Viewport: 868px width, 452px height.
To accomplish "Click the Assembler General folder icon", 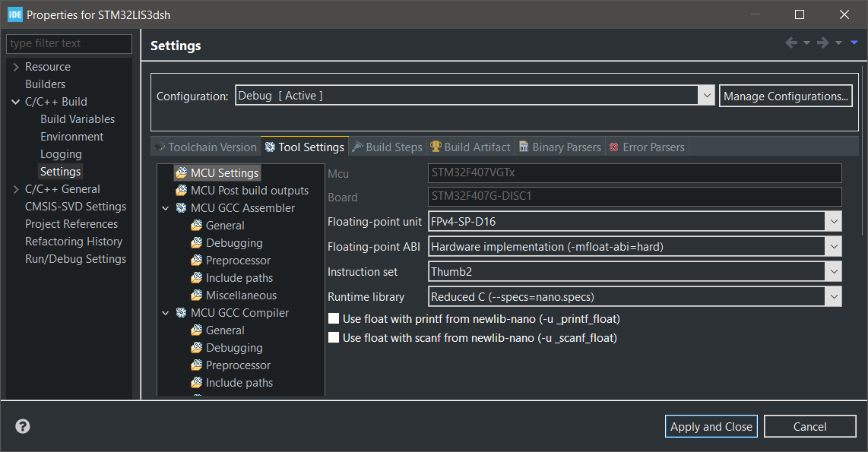I will pos(197,225).
